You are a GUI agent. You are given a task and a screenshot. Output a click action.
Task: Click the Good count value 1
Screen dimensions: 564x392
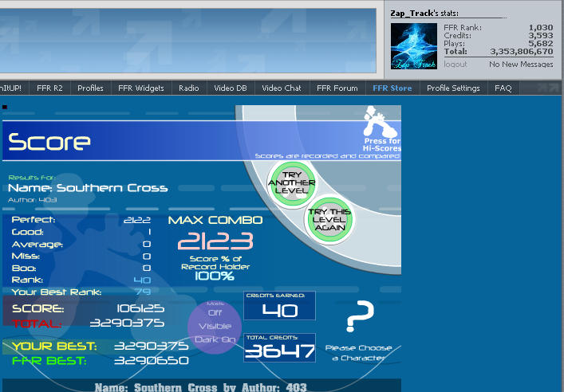tap(149, 232)
